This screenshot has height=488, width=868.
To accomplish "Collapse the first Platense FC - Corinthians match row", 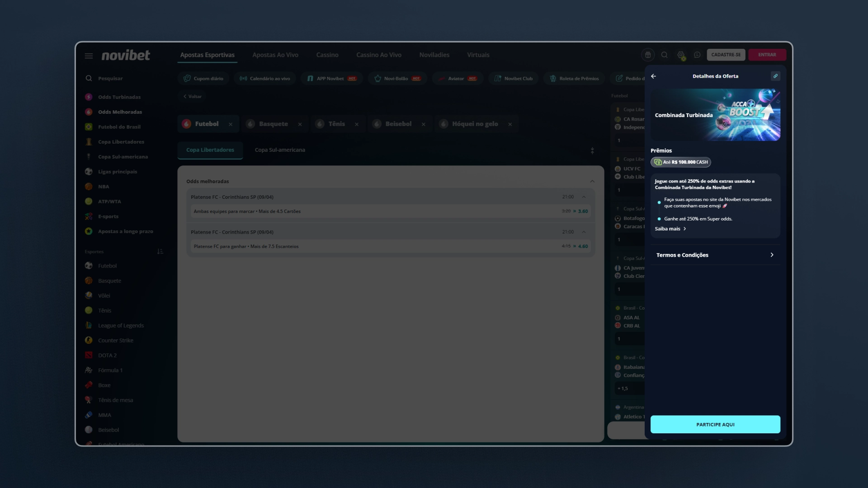I will coord(584,197).
